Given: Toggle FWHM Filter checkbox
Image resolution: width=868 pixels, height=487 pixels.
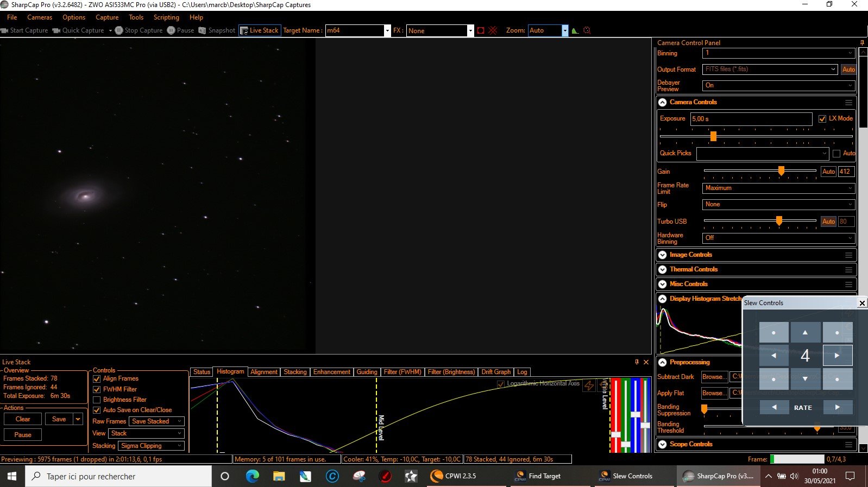Looking at the screenshot, I should coord(97,389).
